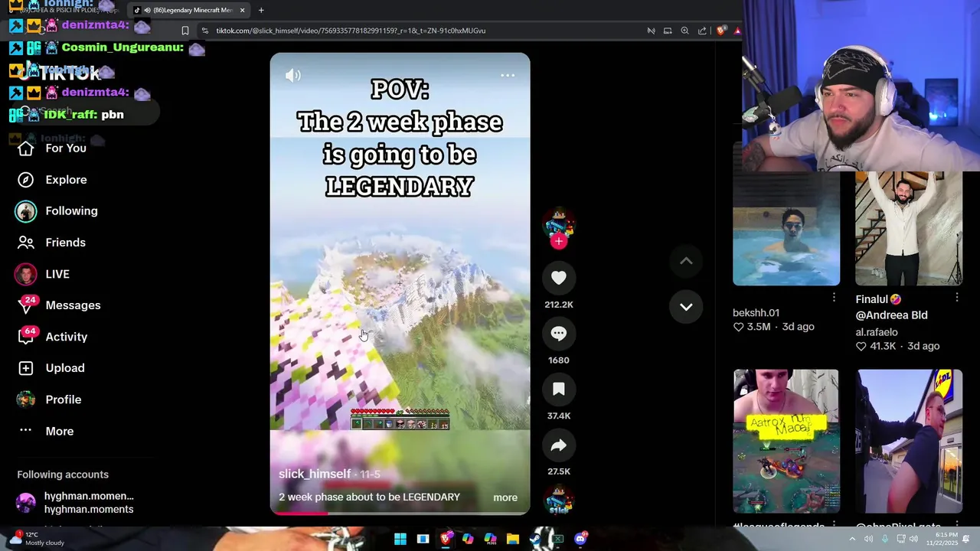The image size is (980, 551).
Task: Open options for bekshh.01 video card
Action: 834,297
